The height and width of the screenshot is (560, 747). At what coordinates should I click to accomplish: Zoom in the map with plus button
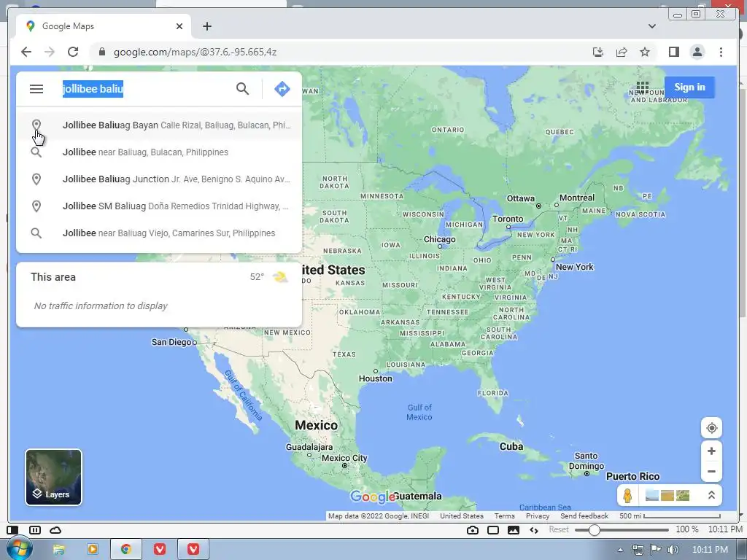click(x=711, y=451)
